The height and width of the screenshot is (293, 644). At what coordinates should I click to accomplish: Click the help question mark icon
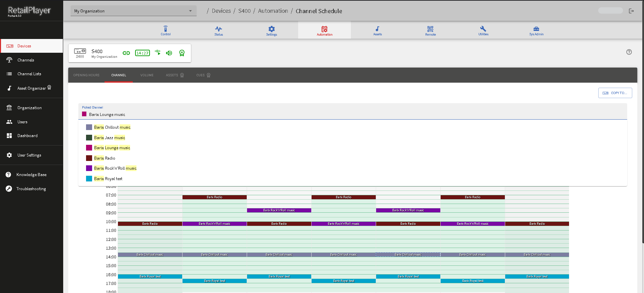point(629,52)
